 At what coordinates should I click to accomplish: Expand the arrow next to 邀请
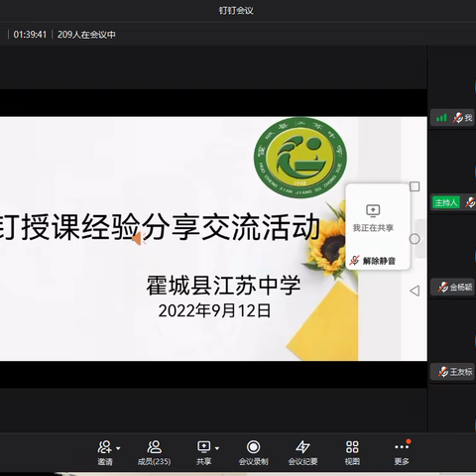(118, 448)
